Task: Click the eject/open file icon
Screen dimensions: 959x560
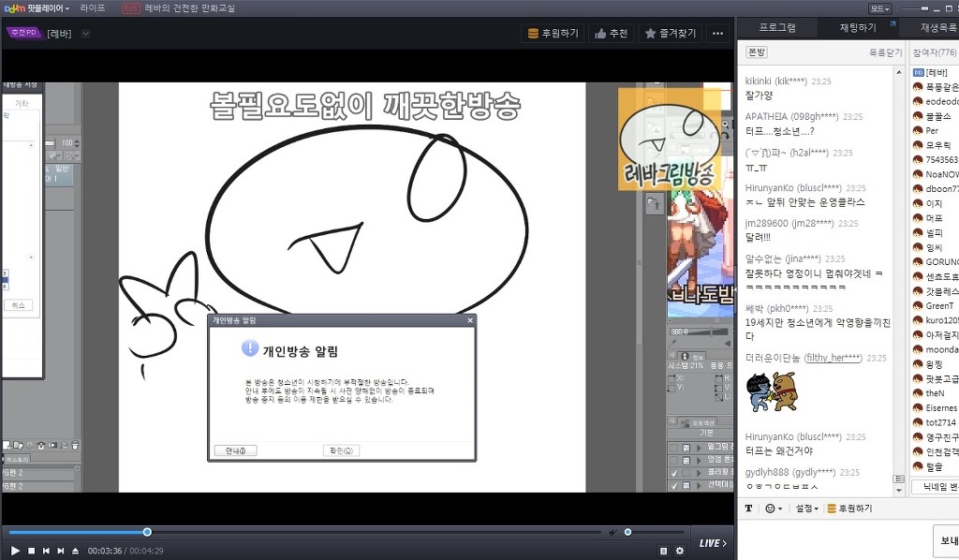Action: [x=75, y=551]
